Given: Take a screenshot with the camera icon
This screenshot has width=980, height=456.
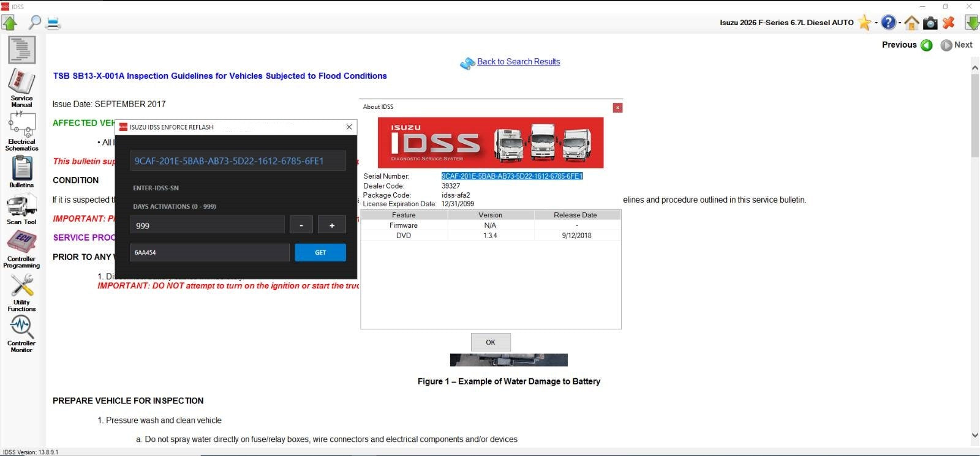Looking at the screenshot, I should pyautogui.click(x=930, y=23).
